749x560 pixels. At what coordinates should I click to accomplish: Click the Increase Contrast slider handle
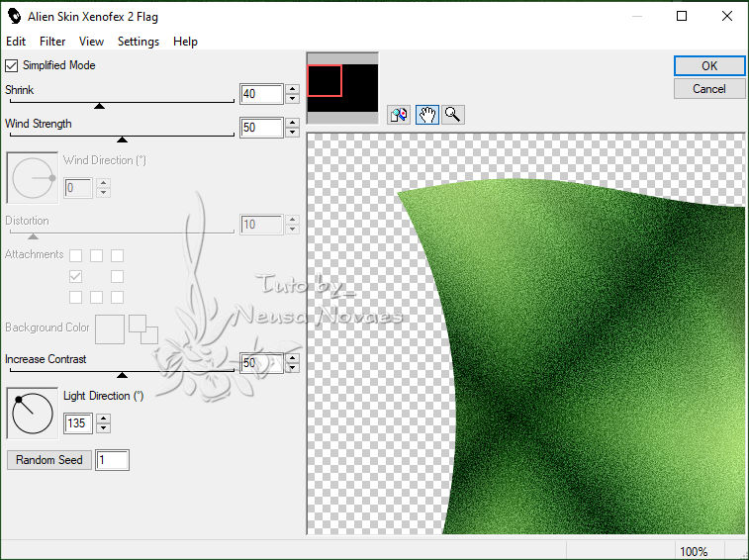(x=123, y=375)
